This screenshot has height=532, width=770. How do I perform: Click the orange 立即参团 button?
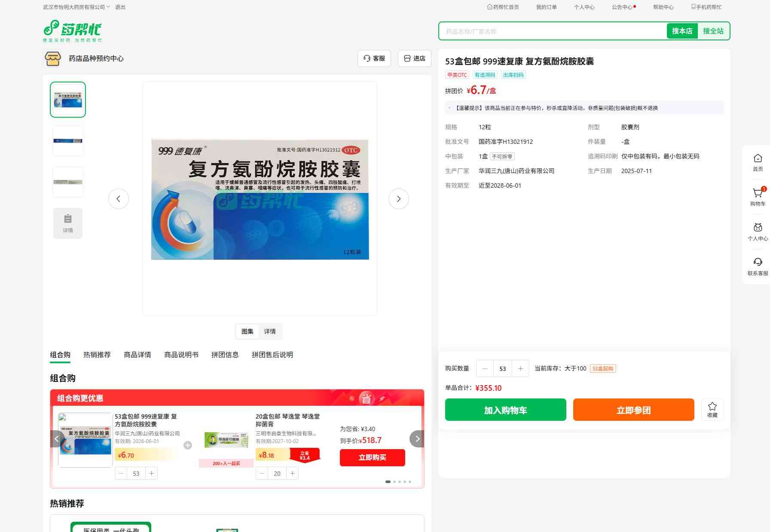[633, 410]
